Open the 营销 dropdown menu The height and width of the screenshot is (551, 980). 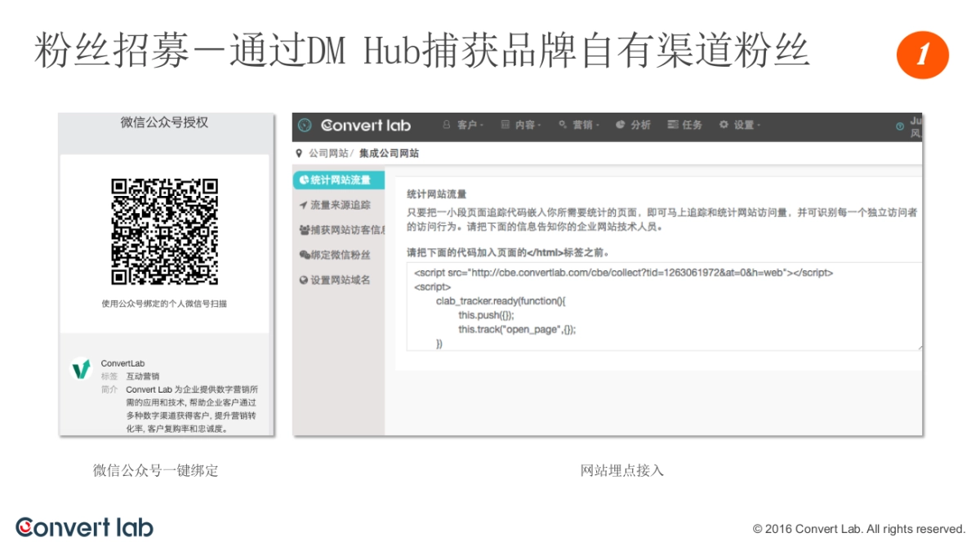pos(578,125)
